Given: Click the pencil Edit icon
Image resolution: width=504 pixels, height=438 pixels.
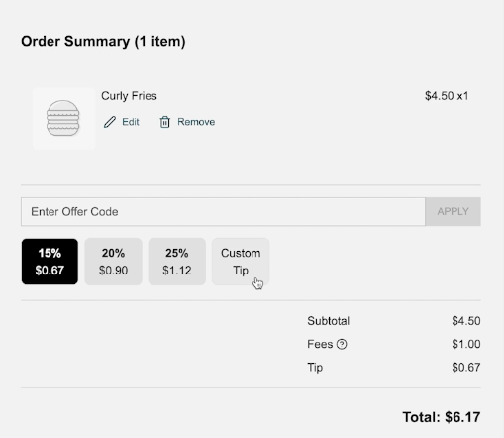Looking at the screenshot, I should pyautogui.click(x=110, y=122).
